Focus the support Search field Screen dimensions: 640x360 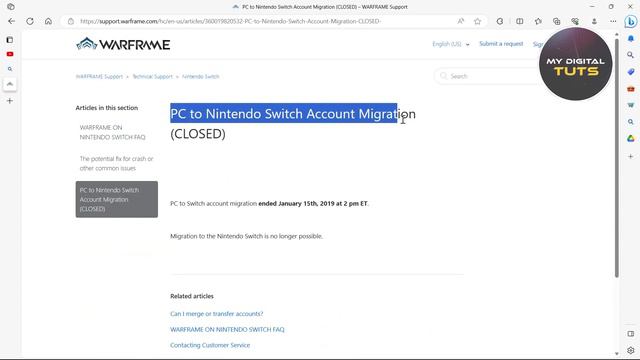[488, 76]
